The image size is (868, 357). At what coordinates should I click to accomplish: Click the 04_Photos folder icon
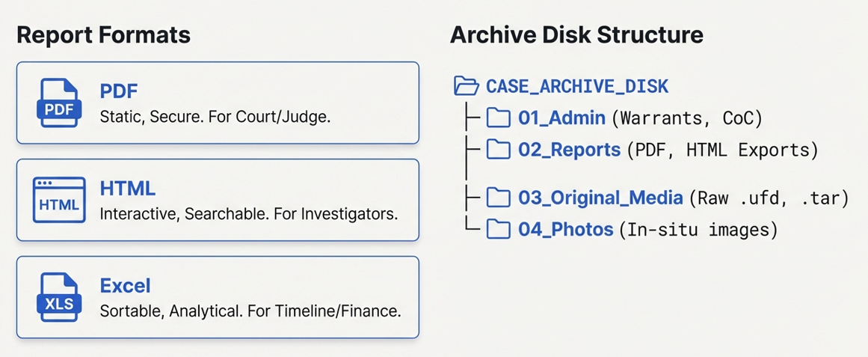499,229
